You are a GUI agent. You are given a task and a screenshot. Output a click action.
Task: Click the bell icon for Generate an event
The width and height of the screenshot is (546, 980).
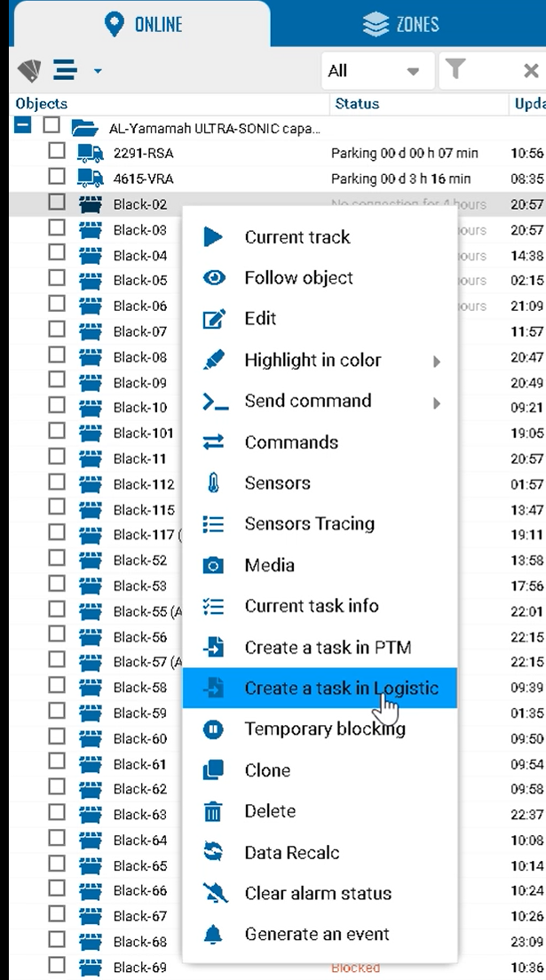[x=213, y=934]
